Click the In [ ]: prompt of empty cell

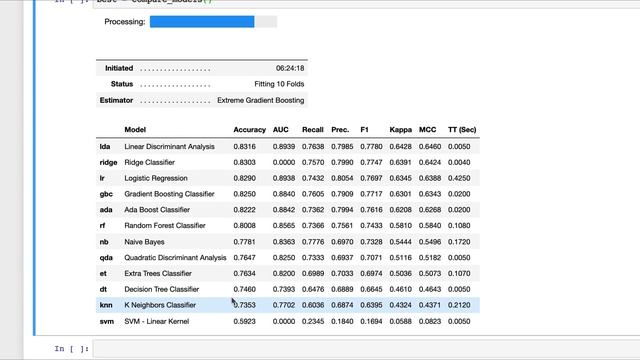pyautogui.click(x=71, y=349)
